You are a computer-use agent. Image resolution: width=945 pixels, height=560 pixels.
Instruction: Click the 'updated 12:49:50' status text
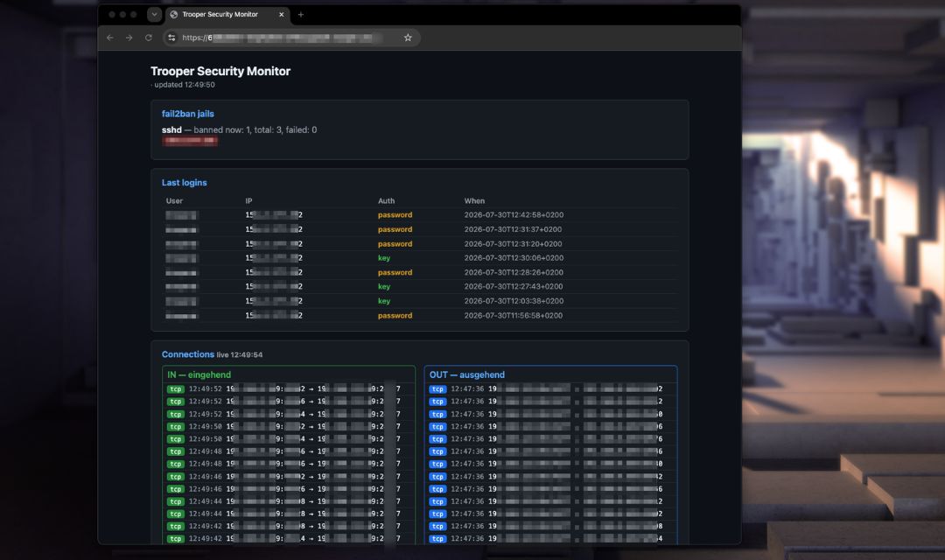(185, 85)
